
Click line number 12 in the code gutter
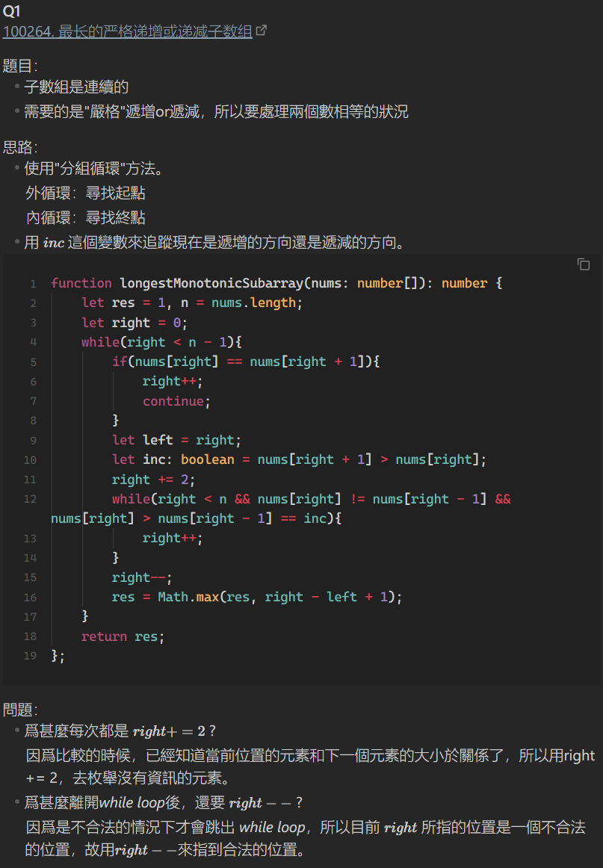[30, 499]
